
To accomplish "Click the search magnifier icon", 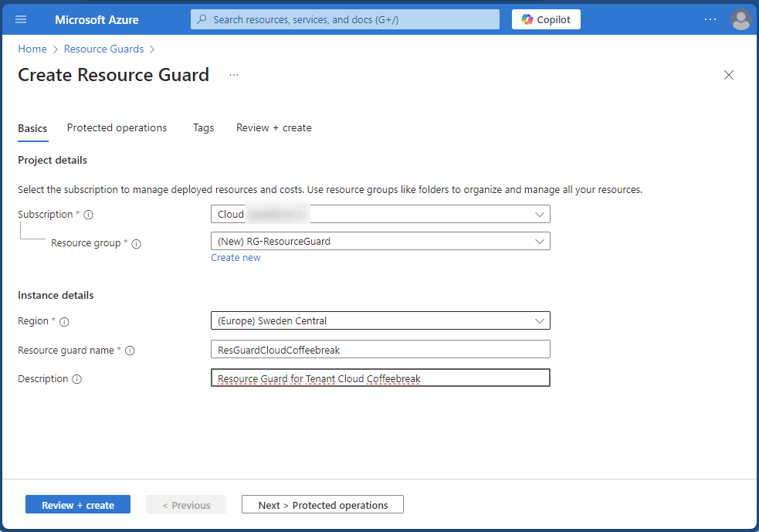I will pyautogui.click(x=202, y=19).
